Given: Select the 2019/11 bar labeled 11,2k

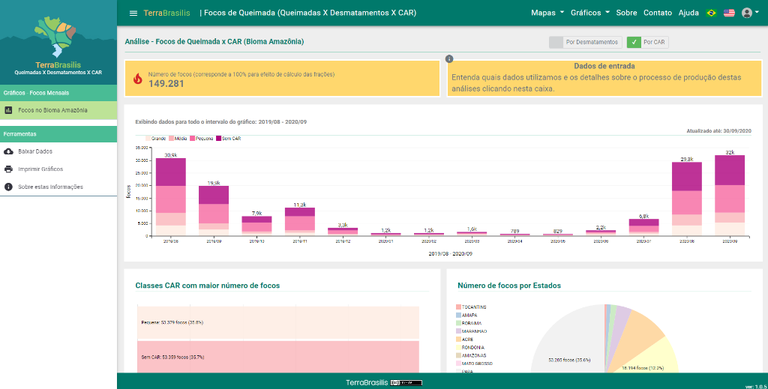Looking at the screenshot, I should [300, 221].
